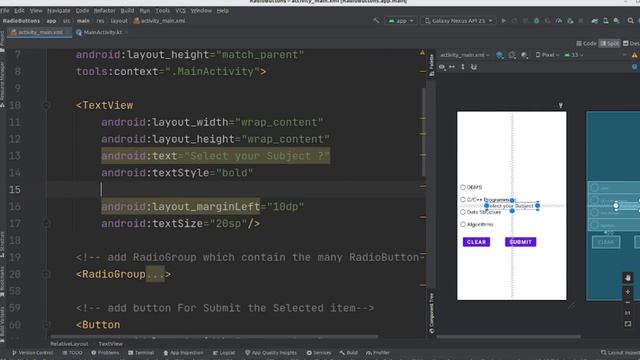The height and width of the screenshot is (360, 640).
Task: Click the selected text view in blueprint
Action: (628, 206)
